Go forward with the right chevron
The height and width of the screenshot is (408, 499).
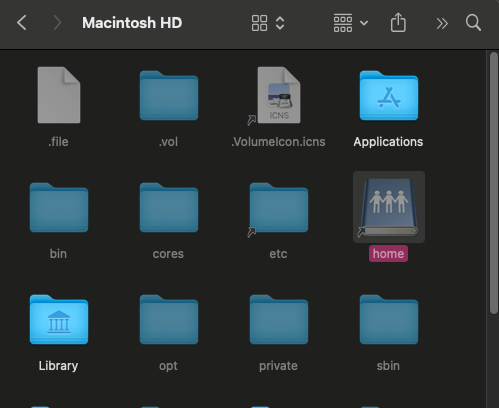click(57, 23)
